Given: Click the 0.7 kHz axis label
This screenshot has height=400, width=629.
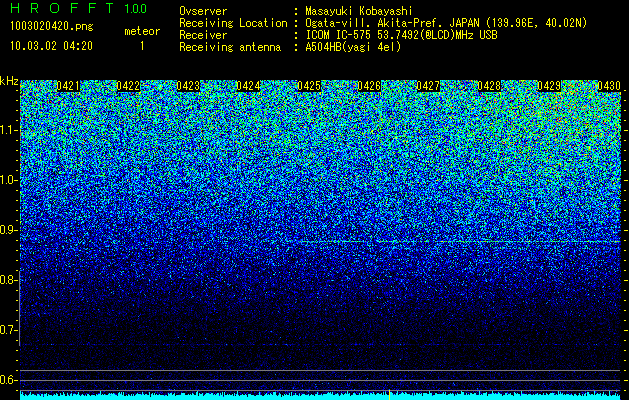Looking at the screenshot, I should (x=9, y=330).
